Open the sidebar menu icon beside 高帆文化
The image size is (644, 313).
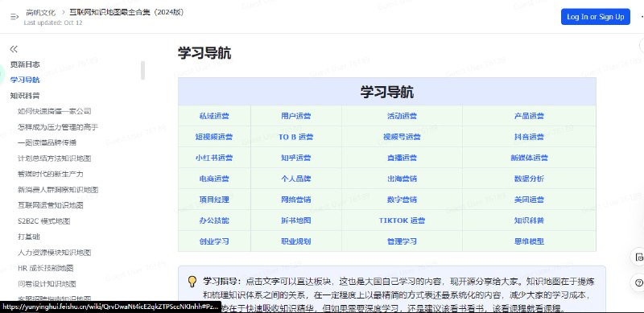[14, 16]
